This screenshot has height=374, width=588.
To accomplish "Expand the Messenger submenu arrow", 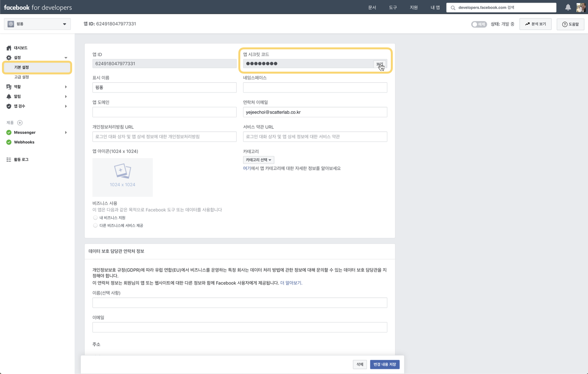I will point(66,132).
